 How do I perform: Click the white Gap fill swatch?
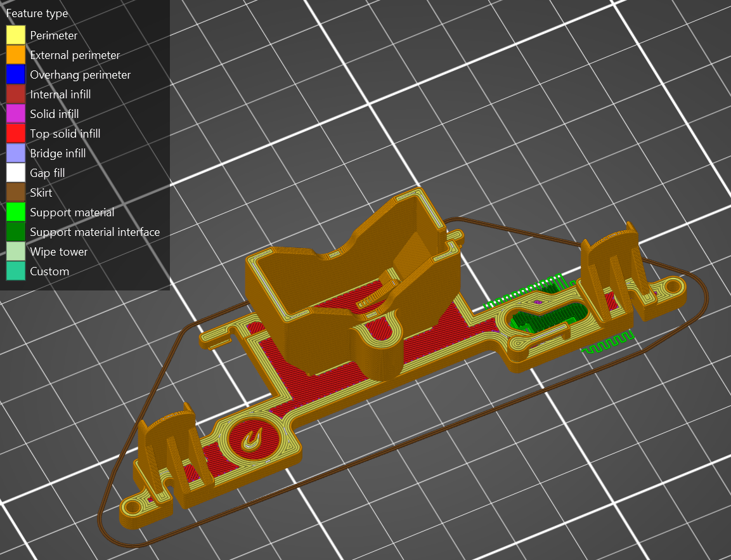coord(15,173)
